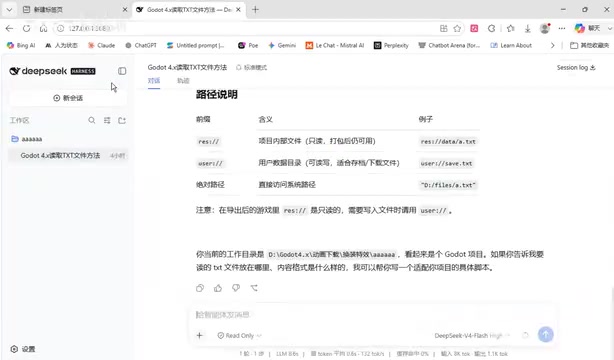Open the browser profile avatar
The image size is (614, 360).
545,28
